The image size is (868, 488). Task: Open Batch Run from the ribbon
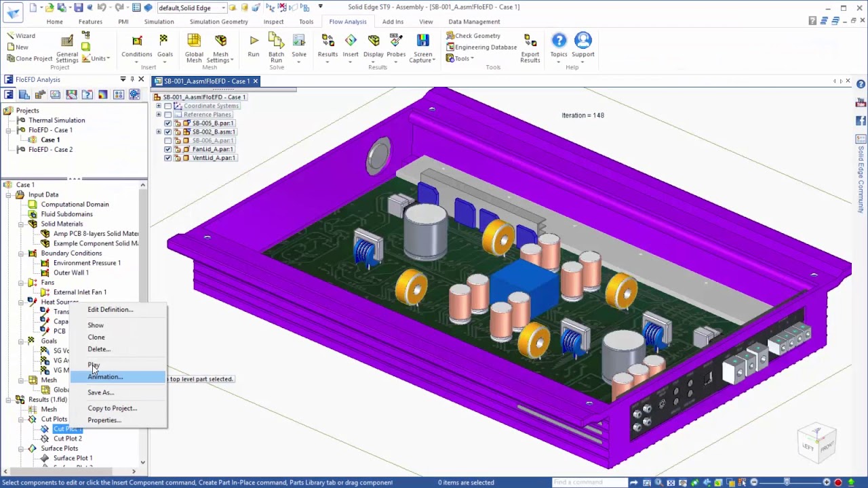click(x=276, y=48)
